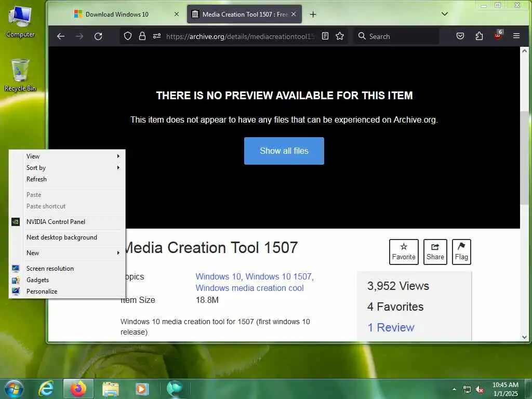This screenshot has width=532, height=399.
Task: Close the Media Creation Tool 1507 tab
Action: pyautogui.click(x=294, y=14)
